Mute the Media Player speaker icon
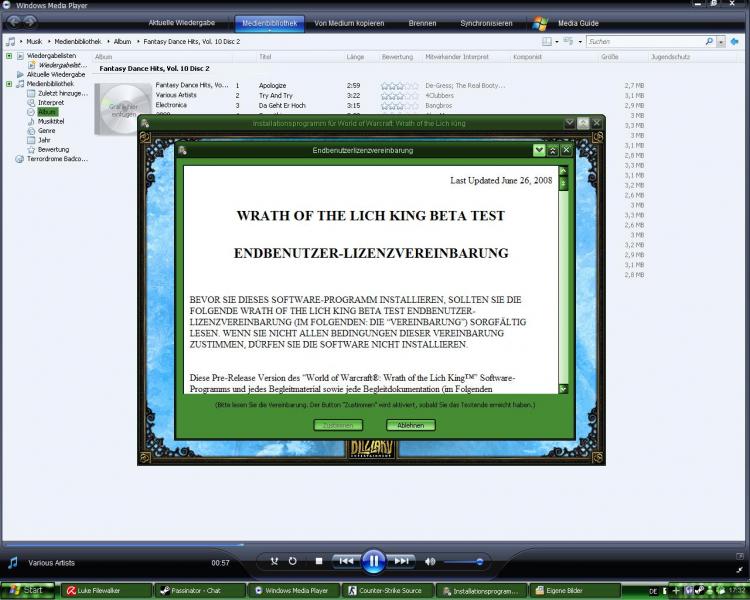The image size is (750, 600). tap(430, 562)
